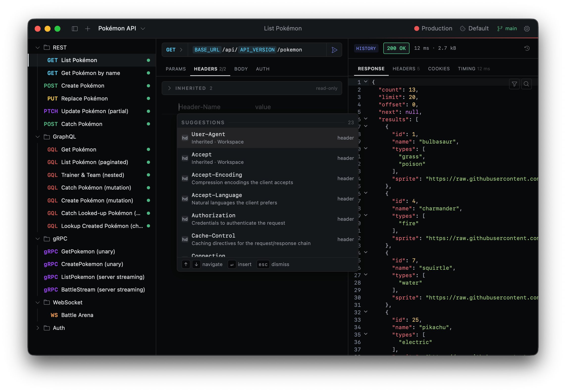Click the up arrow navigate key
Screen dimensions: 566x392
186,264
